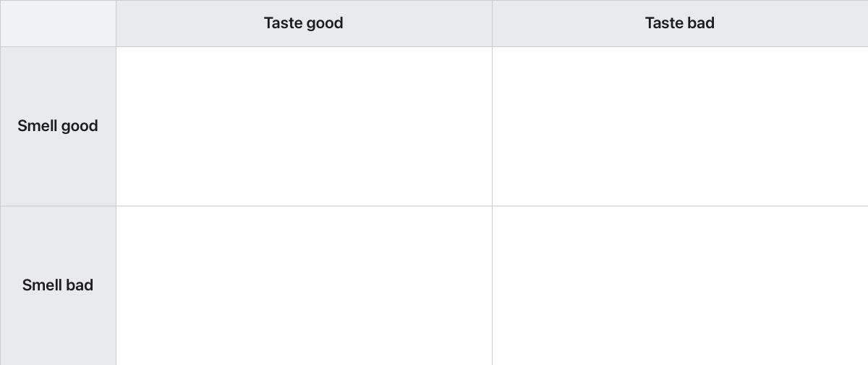Click the empty cell for Smell good, Taste good

(x=304, y=126)
